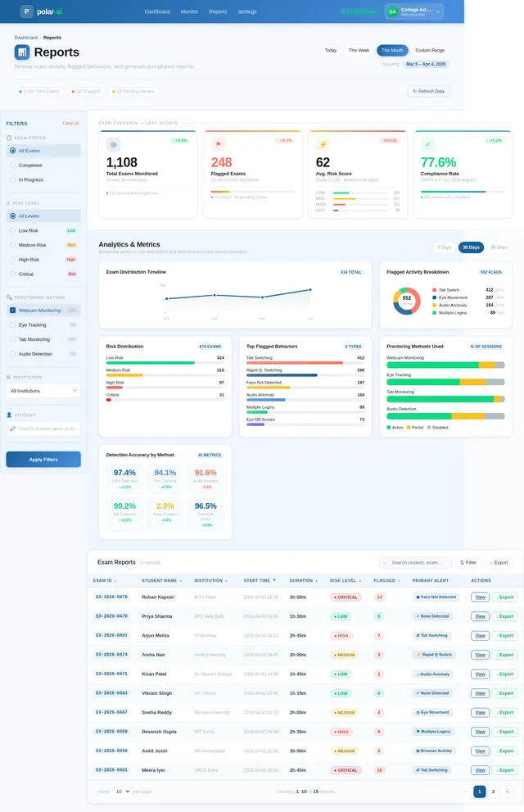
Task: Expand the College Admin account menu
Action: click(x=438, y=11)
